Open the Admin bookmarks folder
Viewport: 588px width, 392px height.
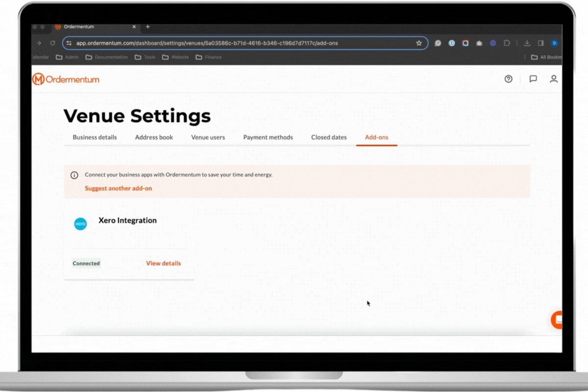[67, 57]
